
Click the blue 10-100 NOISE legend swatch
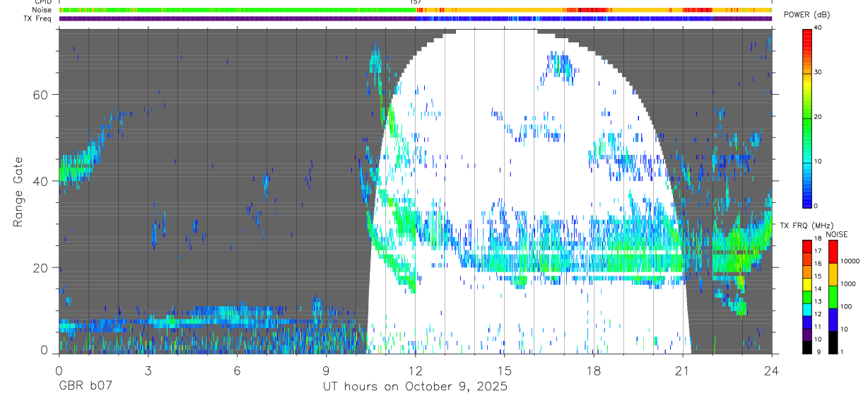(x=833, y=320)
